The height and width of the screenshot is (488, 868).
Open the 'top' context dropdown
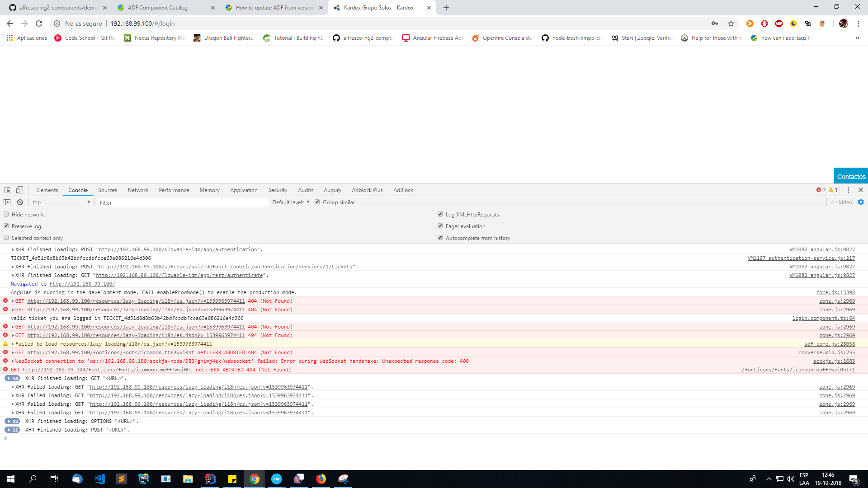click(61, 202)
